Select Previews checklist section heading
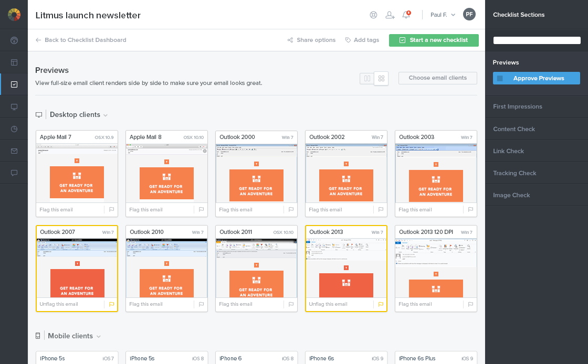Screen dimensions: 588x364 click(506, 62)
